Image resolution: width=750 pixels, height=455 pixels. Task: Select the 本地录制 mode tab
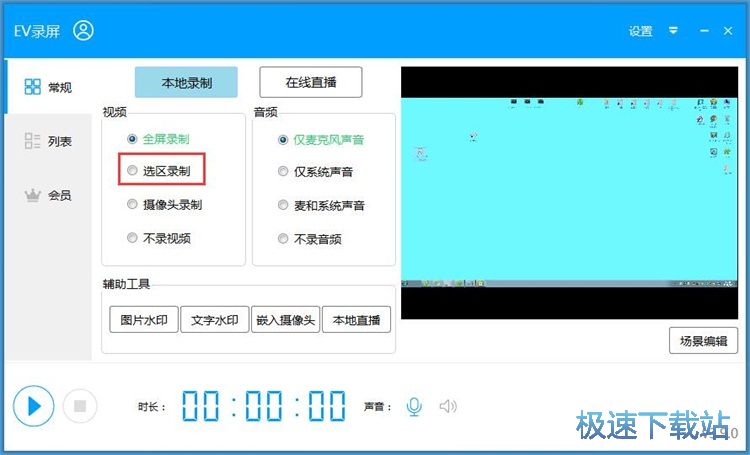pyautogui.click(x=186, y=82)
